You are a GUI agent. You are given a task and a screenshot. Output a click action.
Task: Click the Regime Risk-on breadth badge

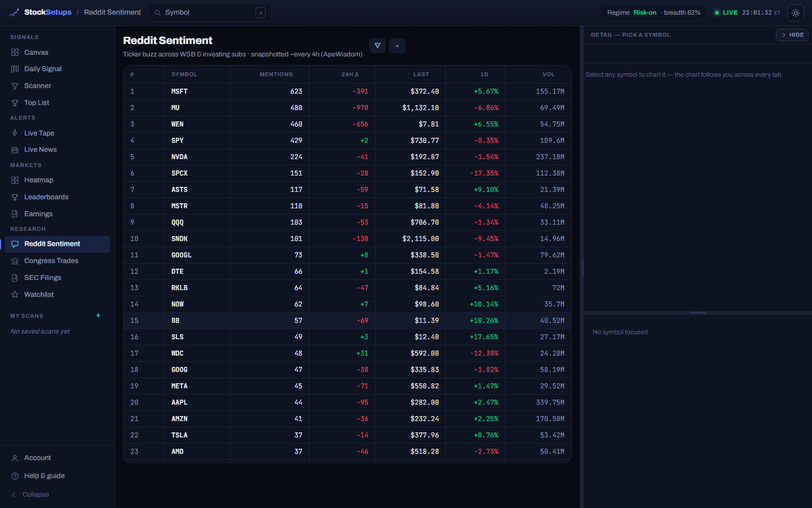[x=654, y=12]
